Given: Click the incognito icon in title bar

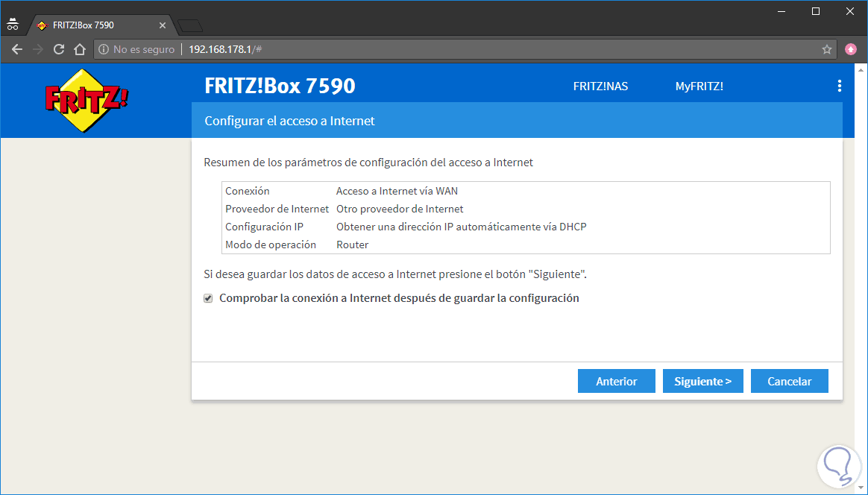Looking at the screenshot, I should pos(12,25).
